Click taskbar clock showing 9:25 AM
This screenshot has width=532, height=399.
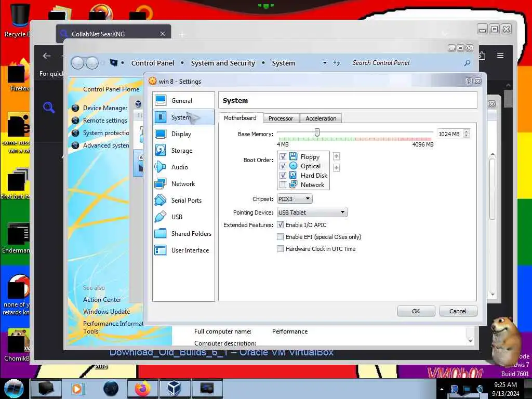point(506,385)
